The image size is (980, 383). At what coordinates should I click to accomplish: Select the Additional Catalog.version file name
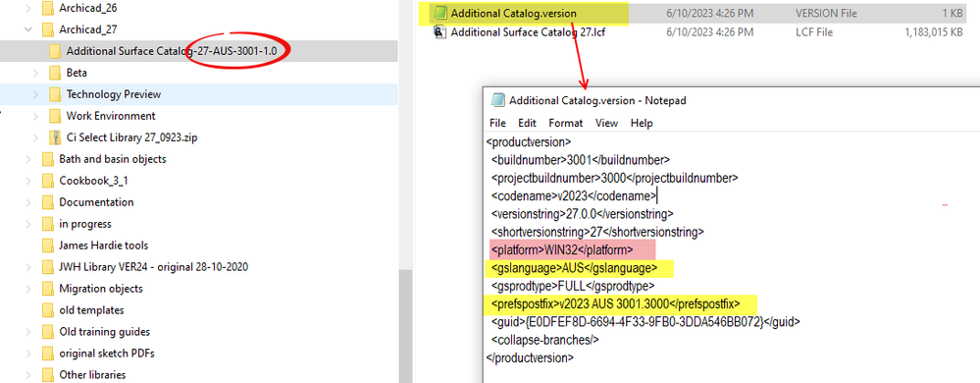(514, 13)
